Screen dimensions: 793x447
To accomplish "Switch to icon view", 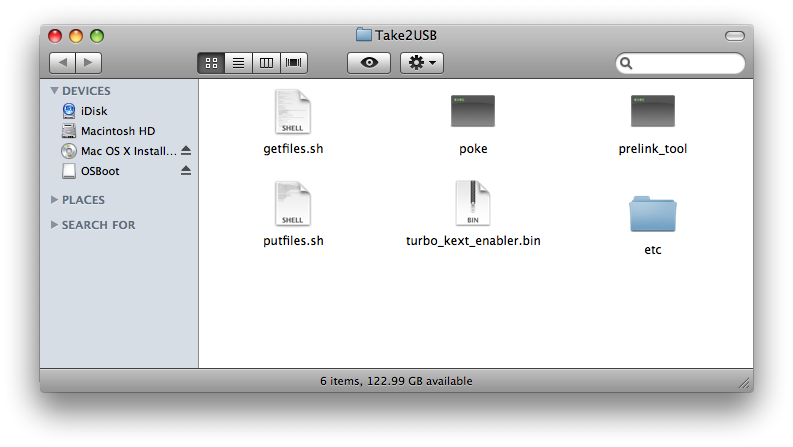I will 211,63.
